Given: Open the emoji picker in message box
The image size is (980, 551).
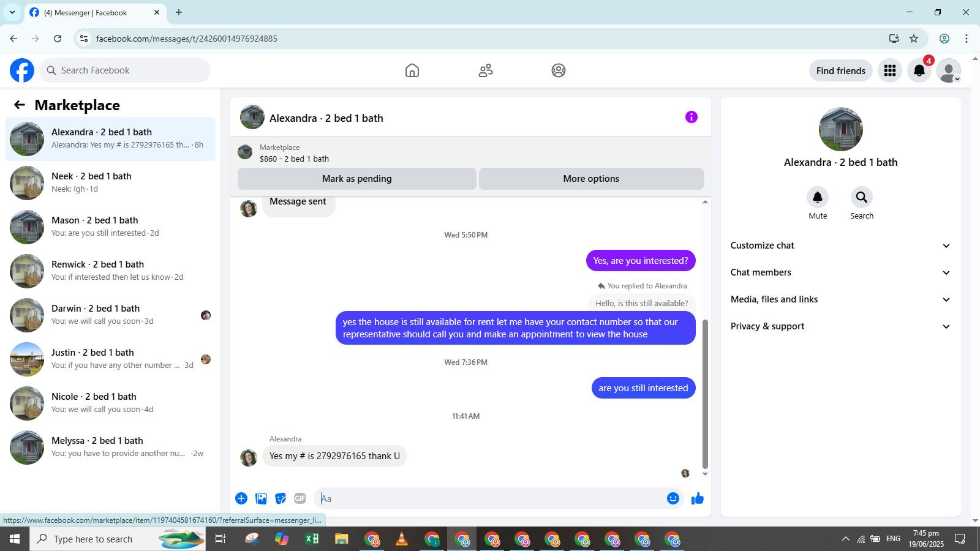Looking at the screenshot, I should pyautogui.click(x=673, y=498).
